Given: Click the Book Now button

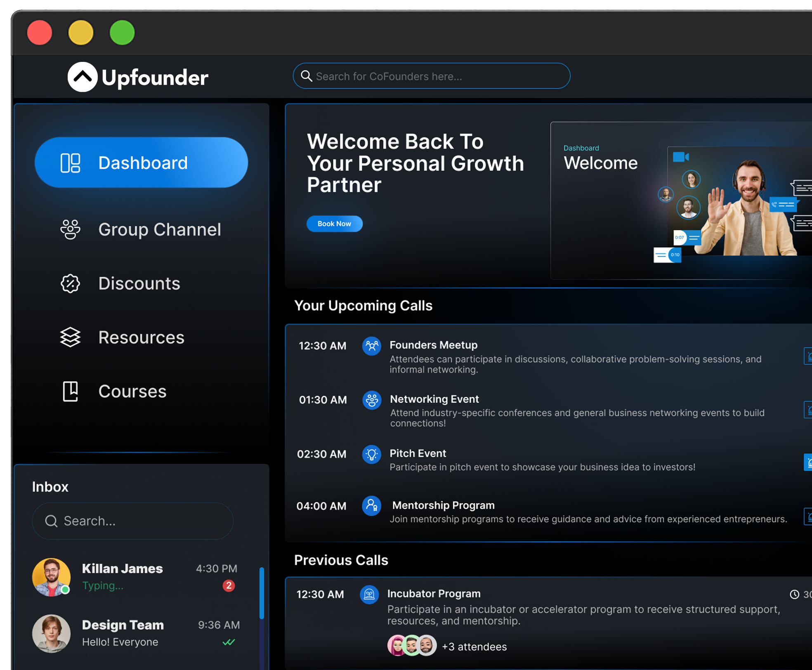Looking at the screenshot, I should (334, 224).
